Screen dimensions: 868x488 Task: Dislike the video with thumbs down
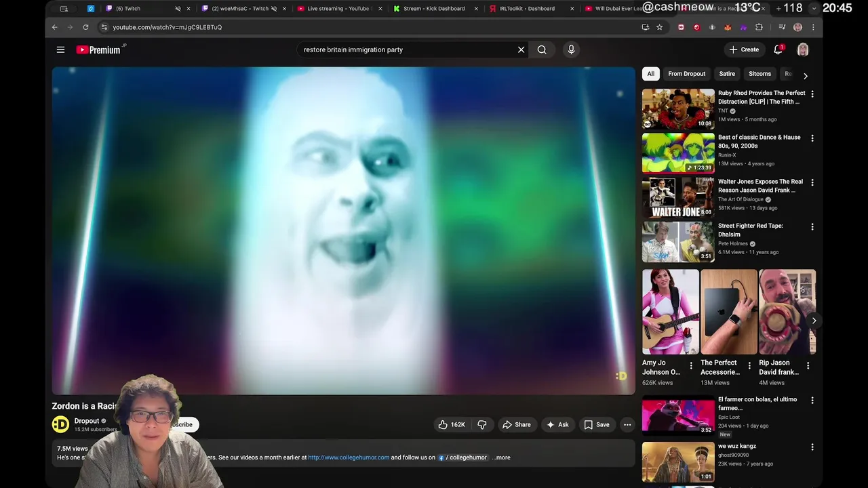pyautogui.click(x=482, y=424)
